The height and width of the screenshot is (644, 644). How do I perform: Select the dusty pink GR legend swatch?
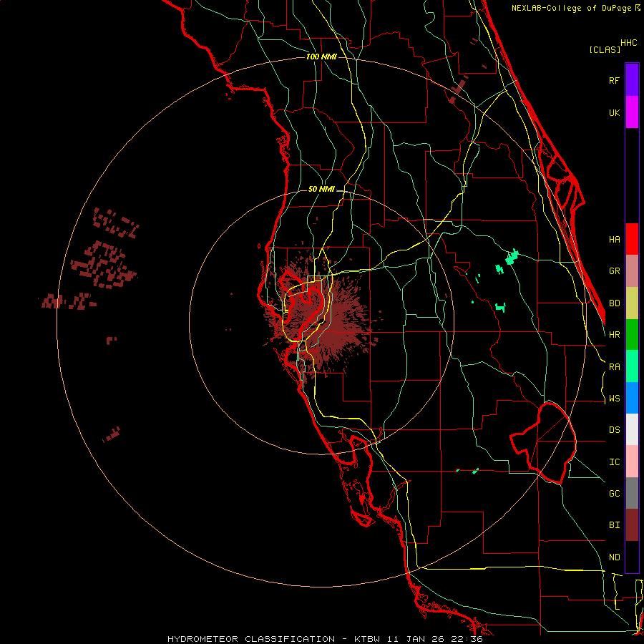point(632,271)
